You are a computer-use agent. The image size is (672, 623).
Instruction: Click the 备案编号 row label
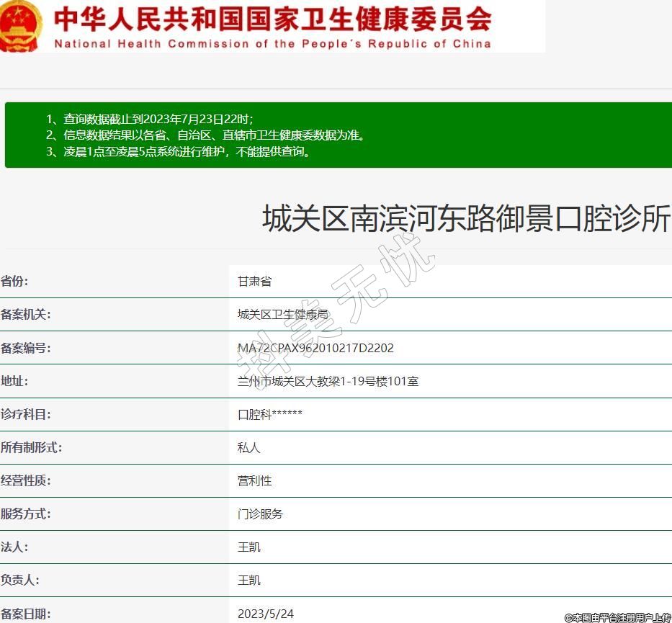[25, 348]
